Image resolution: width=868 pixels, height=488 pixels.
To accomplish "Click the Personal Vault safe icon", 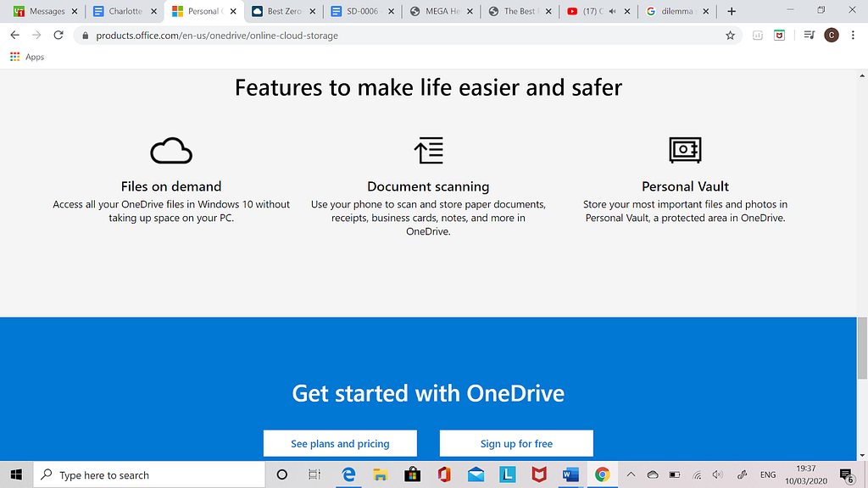I will 685,150.
